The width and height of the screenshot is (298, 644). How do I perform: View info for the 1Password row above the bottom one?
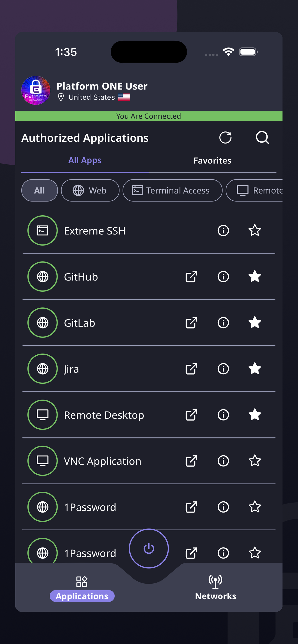[223, 507]
